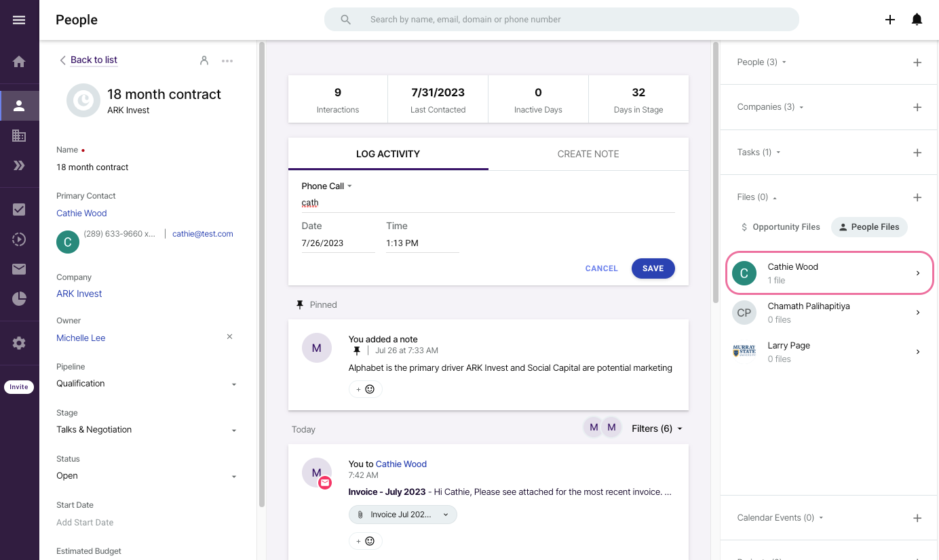Click the Date field 7/26/2023
The image size is (939, 560).
click(339, 243)
